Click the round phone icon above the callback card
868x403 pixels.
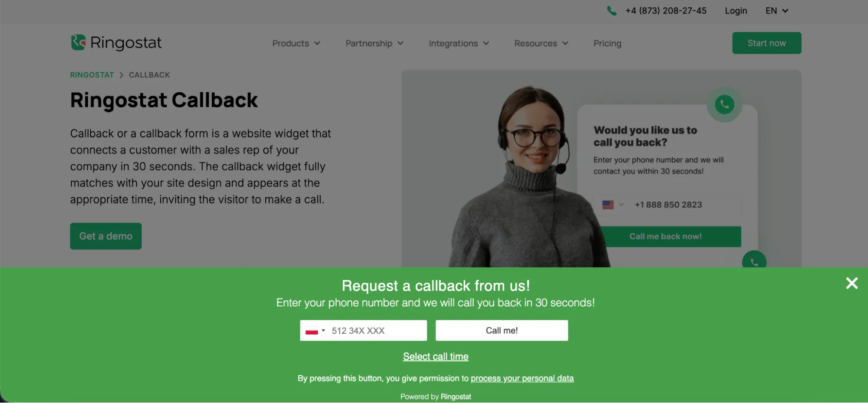[x=724, y=104]
